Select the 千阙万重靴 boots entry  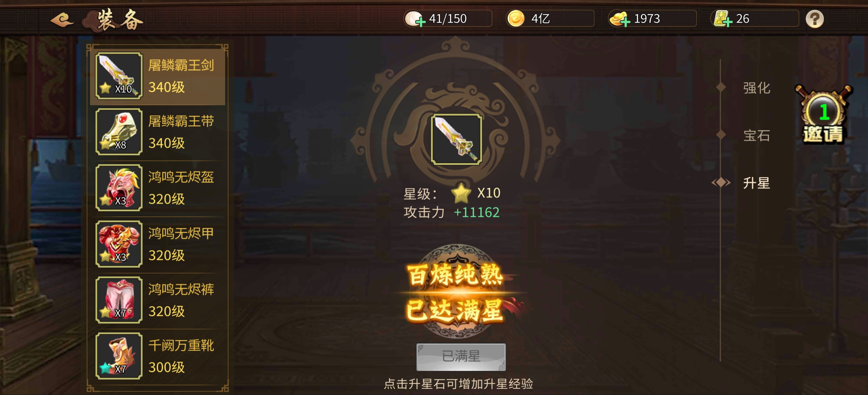tap(157, 356)
